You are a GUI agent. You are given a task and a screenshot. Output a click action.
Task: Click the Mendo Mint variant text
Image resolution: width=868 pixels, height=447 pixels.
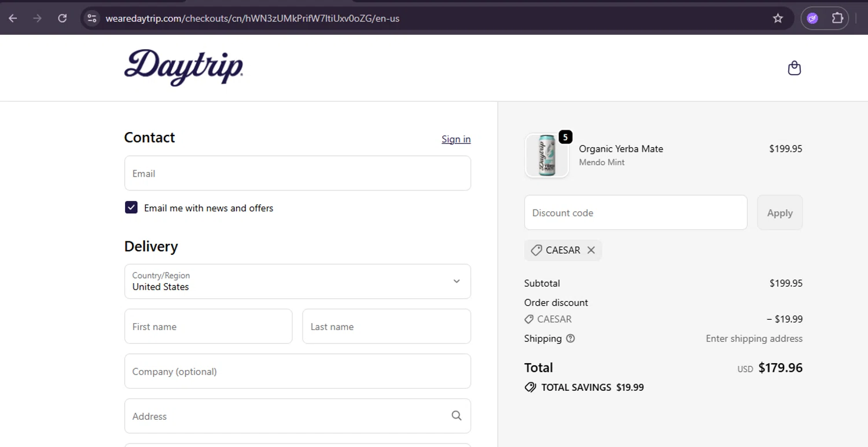602,163
